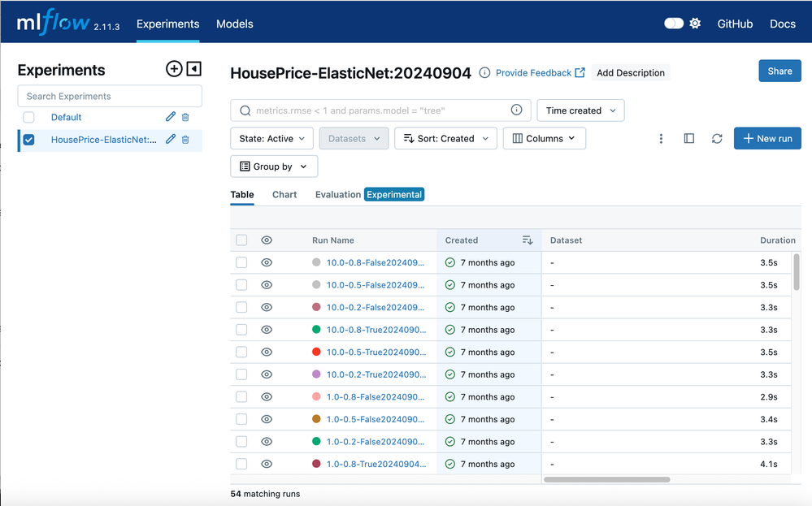The width and height of the screenshot is (812, 506).
Task: Click the red color dot of 10.0-0.5-True run
Action: point(316,352)
